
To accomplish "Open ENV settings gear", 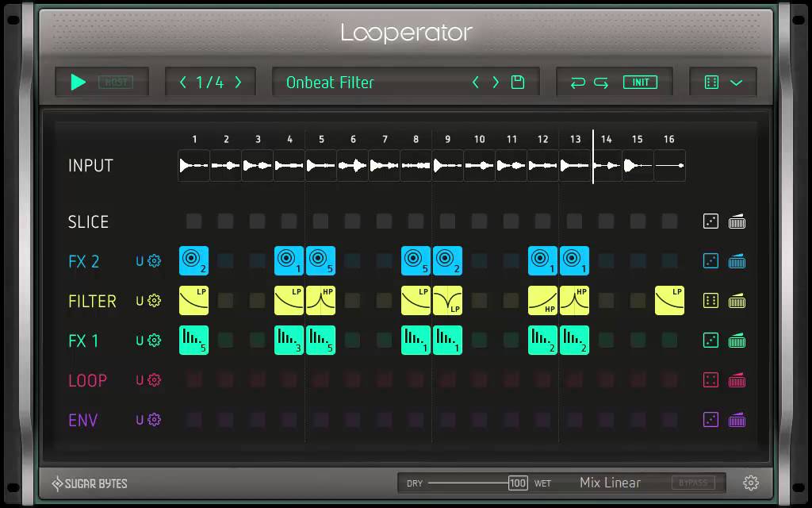I will 155,419.
